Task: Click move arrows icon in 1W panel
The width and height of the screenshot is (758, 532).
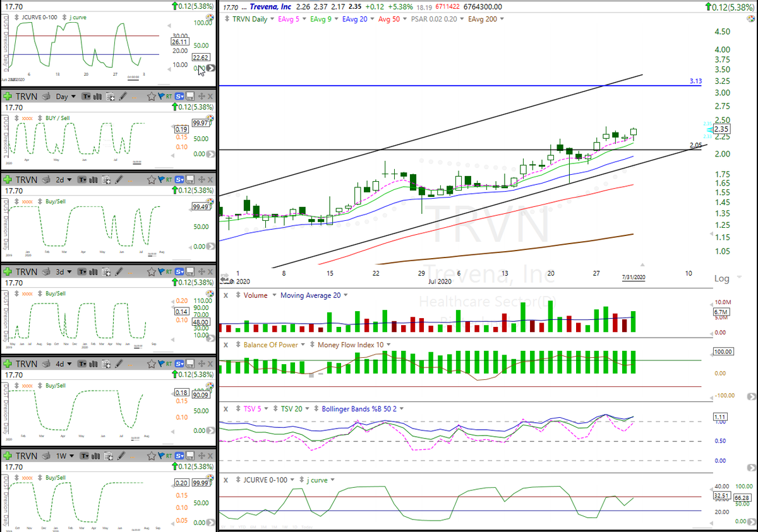Action: coord(202,456)
